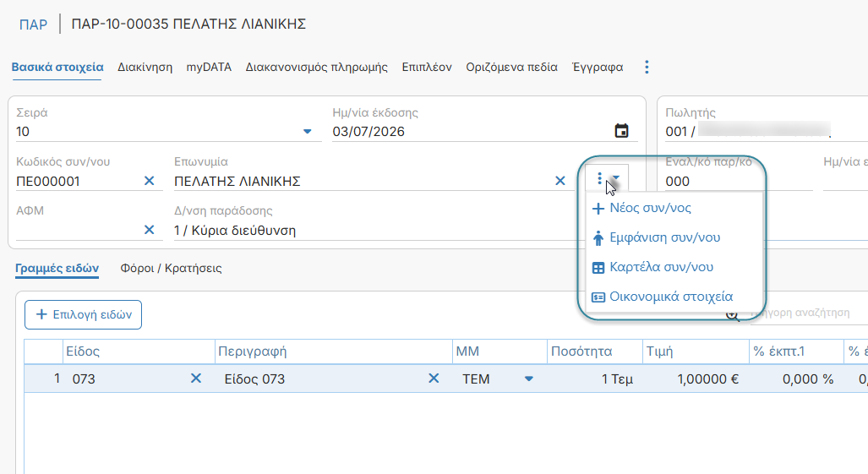Open the more-tabs three-dot menu

[x=647, y=67]
